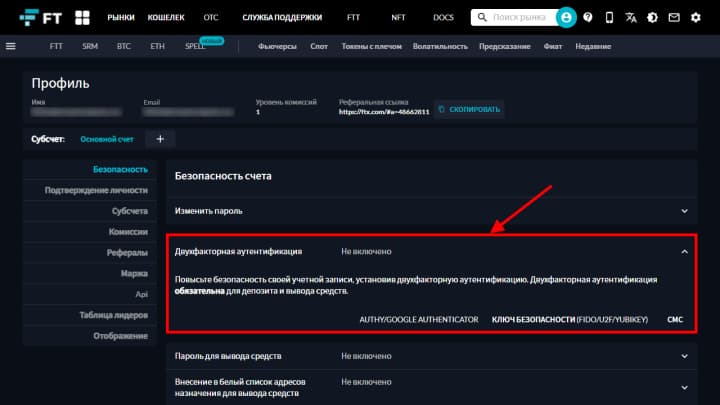Click the Двухфакторная аутентификация row label
This screenshot has height=405, width=720.
tap(238, 251)
